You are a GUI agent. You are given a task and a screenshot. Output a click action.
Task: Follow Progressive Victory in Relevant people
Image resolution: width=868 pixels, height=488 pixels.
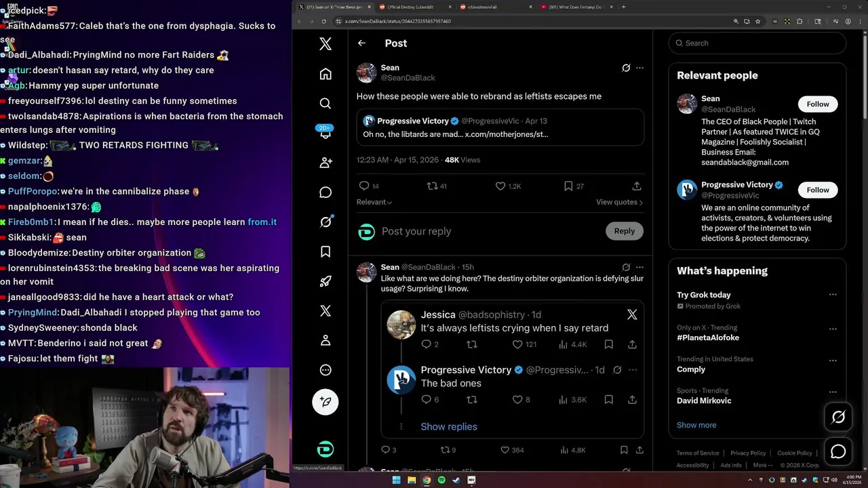818,190
